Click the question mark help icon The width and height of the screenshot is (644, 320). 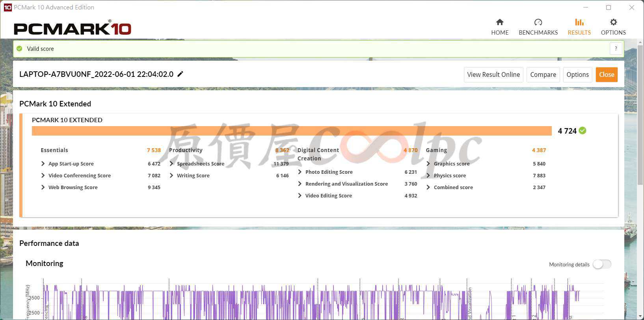tap(616, 48)
